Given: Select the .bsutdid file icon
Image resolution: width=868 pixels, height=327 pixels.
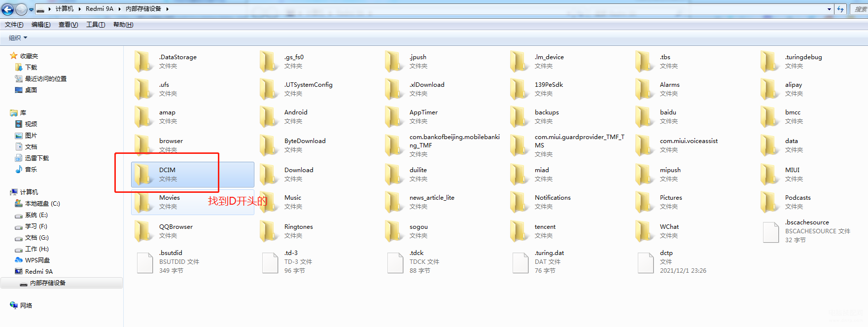Looking at the screenshot, I should pos(144,262).
